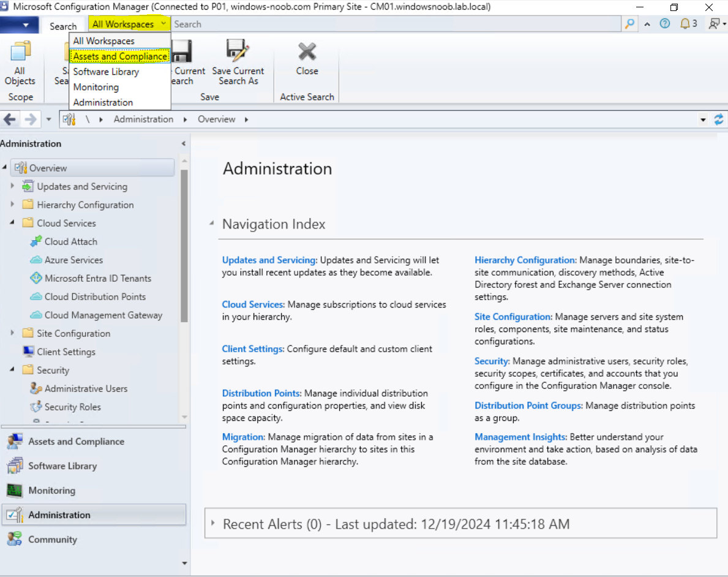This screenshot has height=577, width=728.
Task: Expand the Site Configuration node
Action: click(12, 333)
